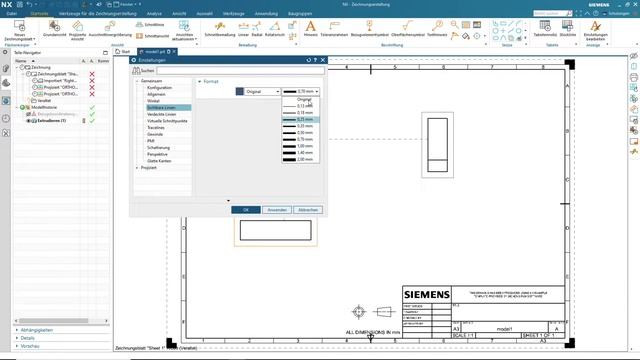Image resolution: width=640 pixels, height=360 pixels.
Task: Select 0,13 mm line width option
Action: 300,106
